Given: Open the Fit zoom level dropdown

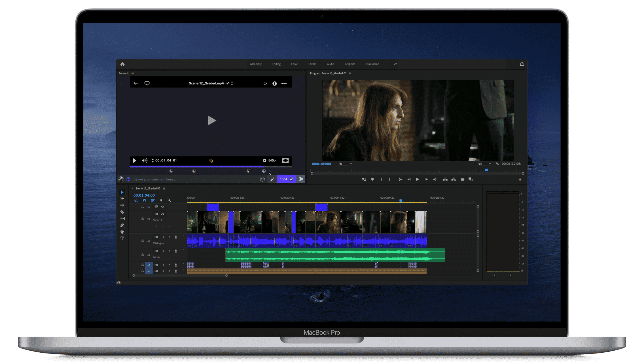Looking at the screenshot, I should coord(345,164).
